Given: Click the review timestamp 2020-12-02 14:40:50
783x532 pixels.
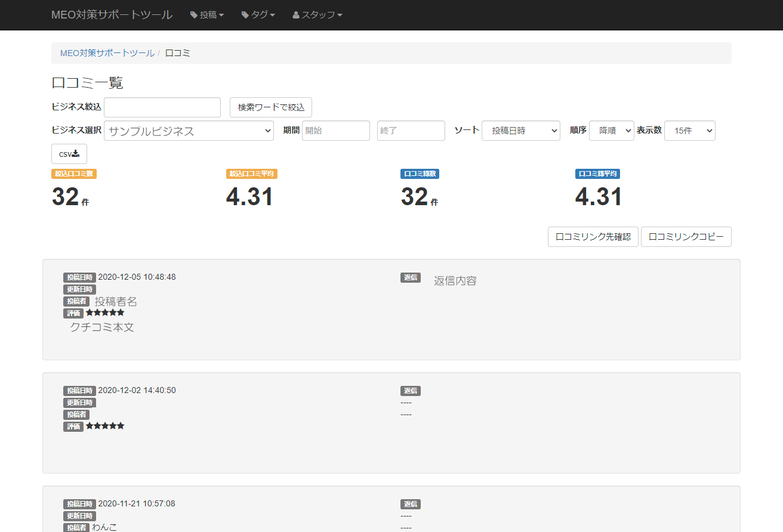Looking at the screenshot, I should pyautogui.click(x=137, y=390).
